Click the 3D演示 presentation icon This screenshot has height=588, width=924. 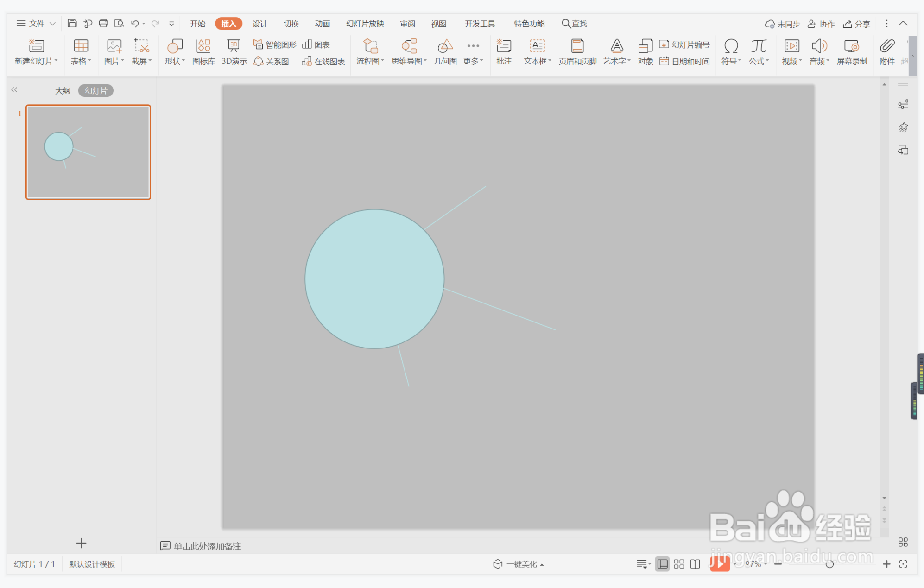tap(234, 51)
